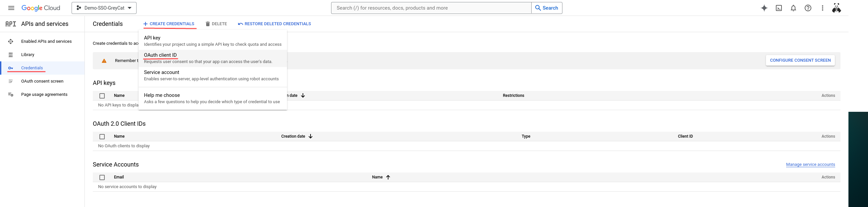
Task: Click the Type column header
Action: [526, 136]
